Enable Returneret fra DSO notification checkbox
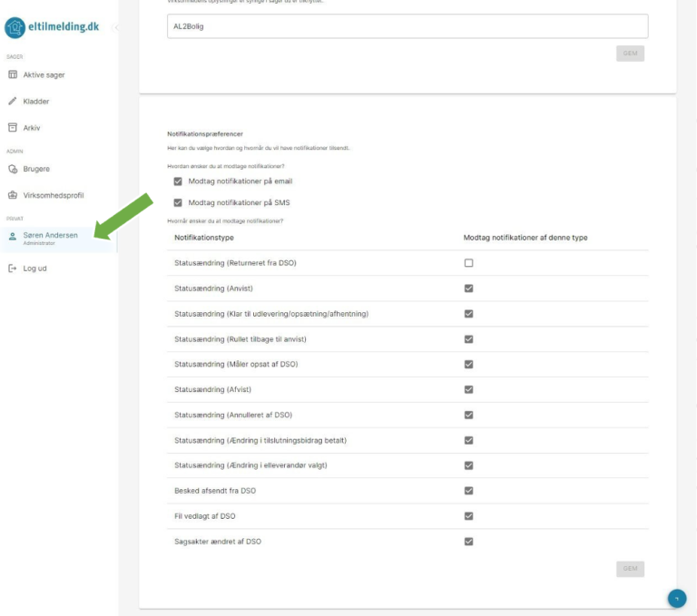This screenshot has width=697, height=616. (x=468, y=263)
